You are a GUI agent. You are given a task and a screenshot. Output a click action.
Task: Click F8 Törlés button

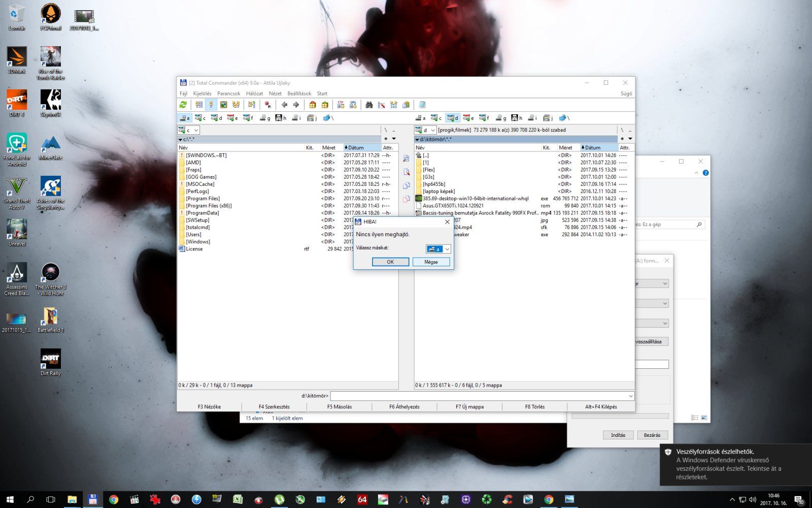point(535,406)
